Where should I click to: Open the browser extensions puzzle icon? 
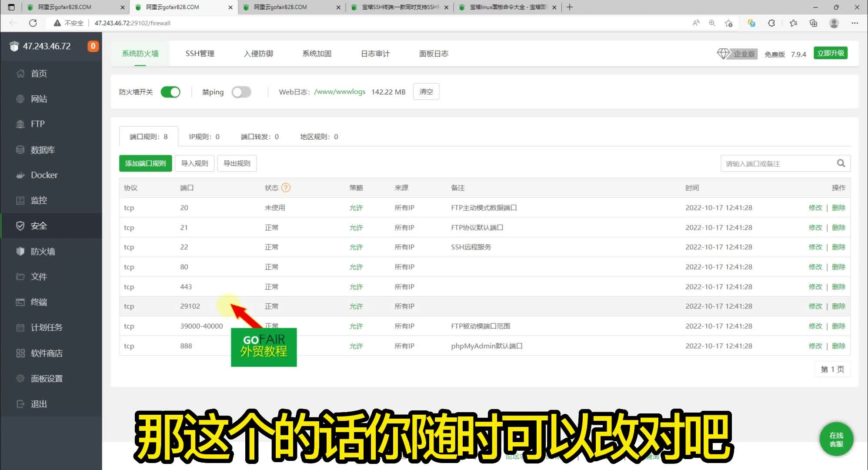pyautogui.click(x=771, y=23)
